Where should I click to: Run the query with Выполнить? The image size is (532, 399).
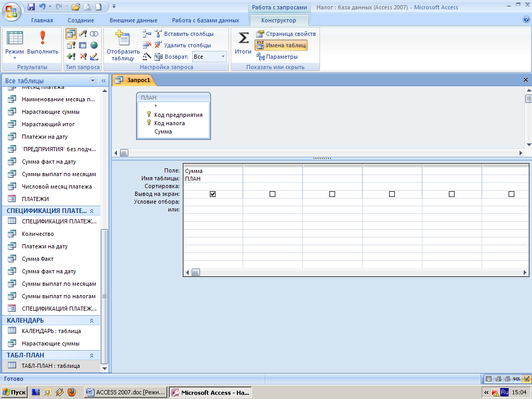pyautogui.click(x=43, y=43)
